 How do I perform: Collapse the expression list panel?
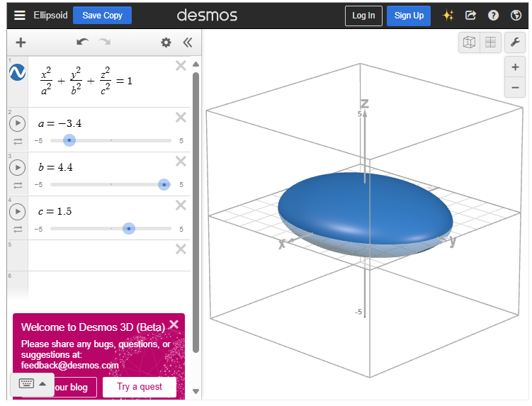coord(188,43)
